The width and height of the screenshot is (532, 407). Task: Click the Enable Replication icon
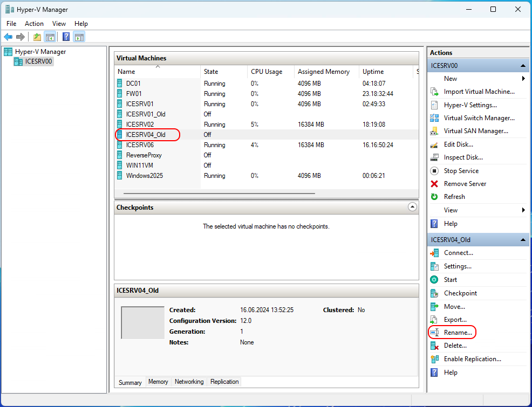coord(434,359)
